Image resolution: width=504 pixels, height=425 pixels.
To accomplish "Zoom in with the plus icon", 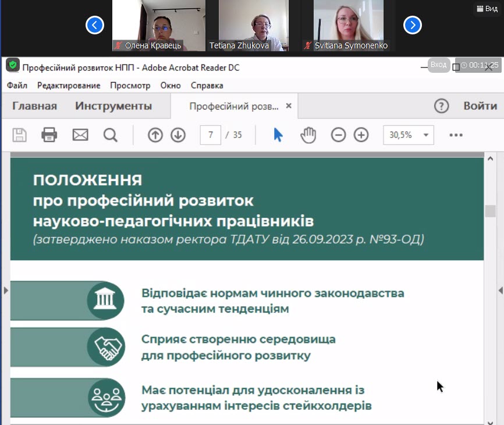I will 361,135.
